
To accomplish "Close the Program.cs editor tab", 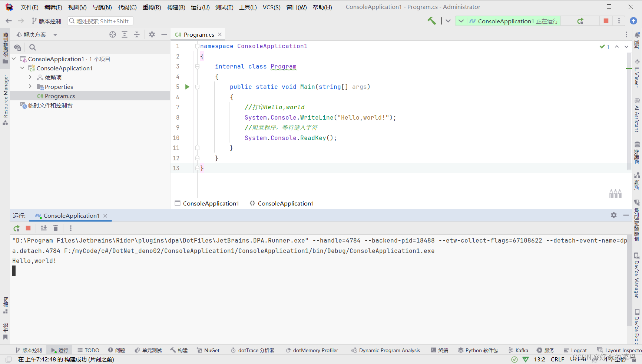I will (x=220, y=34).
